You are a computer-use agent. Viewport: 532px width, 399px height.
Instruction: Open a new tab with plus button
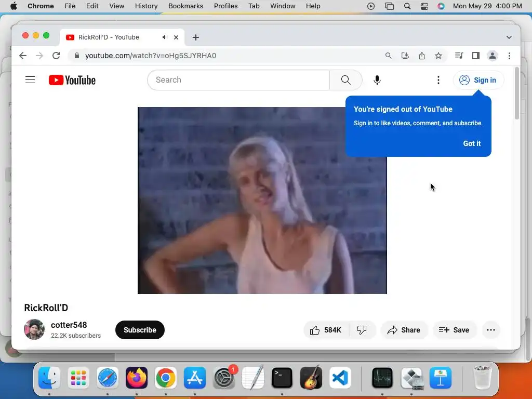[196, 37]
